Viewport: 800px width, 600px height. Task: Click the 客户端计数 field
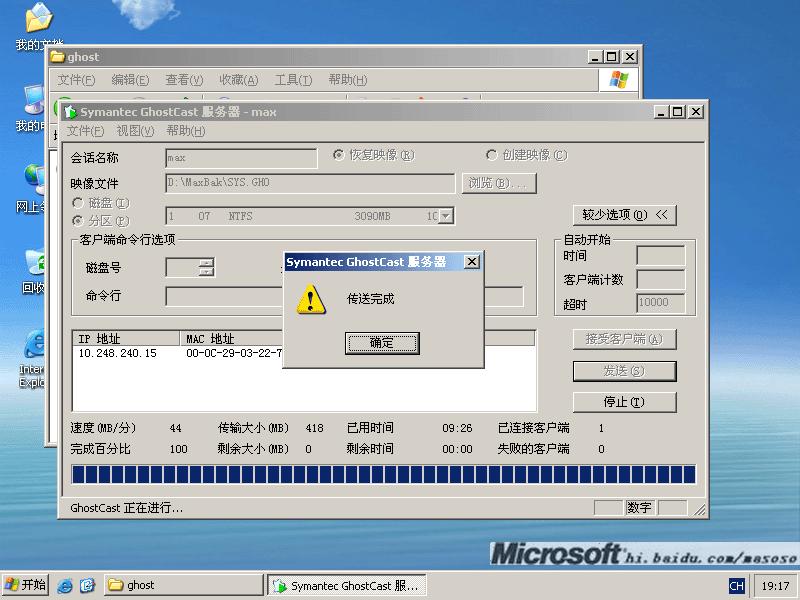[x=661, y=280]
